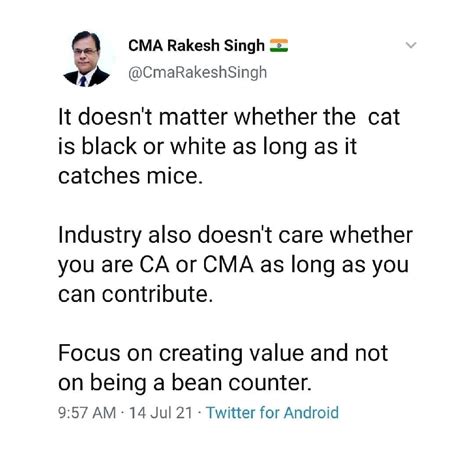Click the 9:57 AM timestamp
Image resolution: width=474 pixels, height=474 pixels.
click(x=87, y=413)
